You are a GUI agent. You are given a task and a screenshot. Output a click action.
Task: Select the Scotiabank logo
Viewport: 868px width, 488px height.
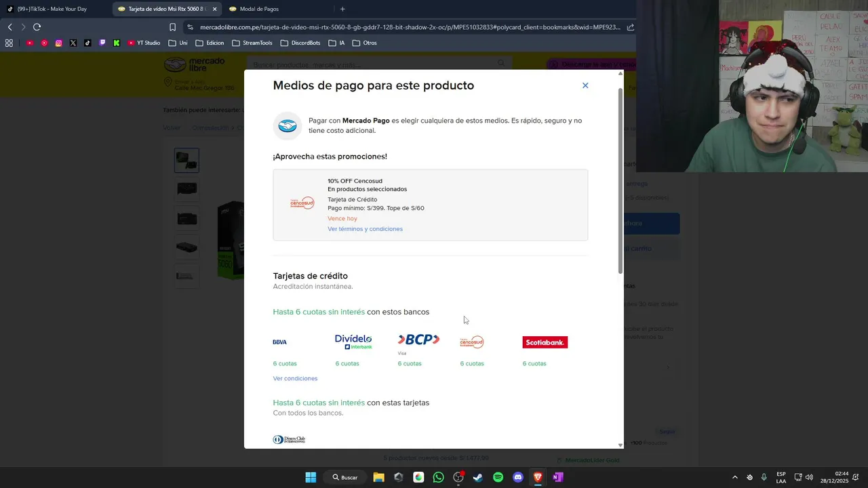click(545, 342)
